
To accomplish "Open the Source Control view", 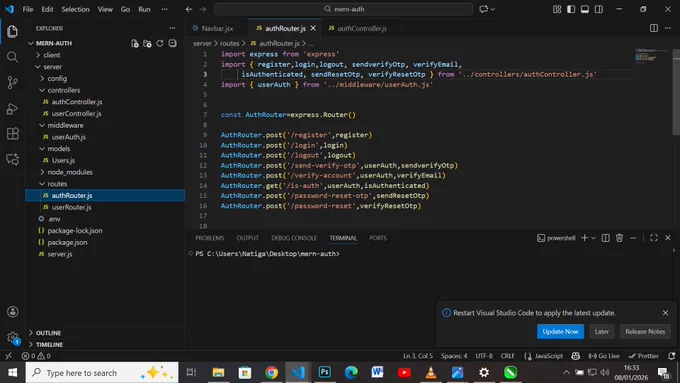I will pyautogui.click(x=13, y=82).
